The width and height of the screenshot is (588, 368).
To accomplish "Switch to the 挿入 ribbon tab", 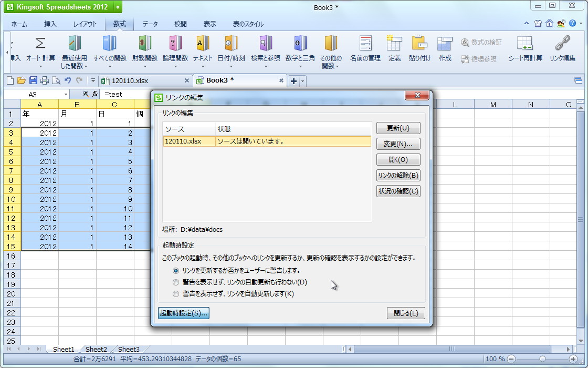I will tap(50, 24).
